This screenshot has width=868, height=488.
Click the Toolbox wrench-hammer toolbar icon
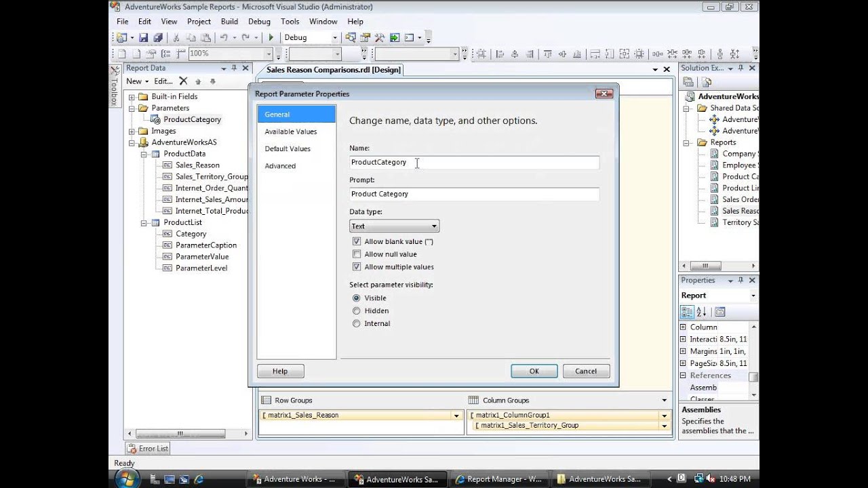[379, 38]
